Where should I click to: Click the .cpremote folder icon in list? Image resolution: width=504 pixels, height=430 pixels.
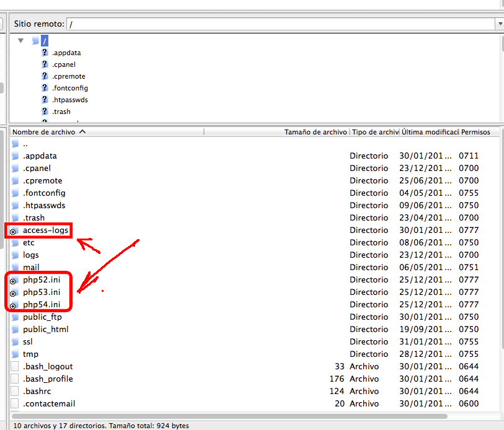[15, 181]
